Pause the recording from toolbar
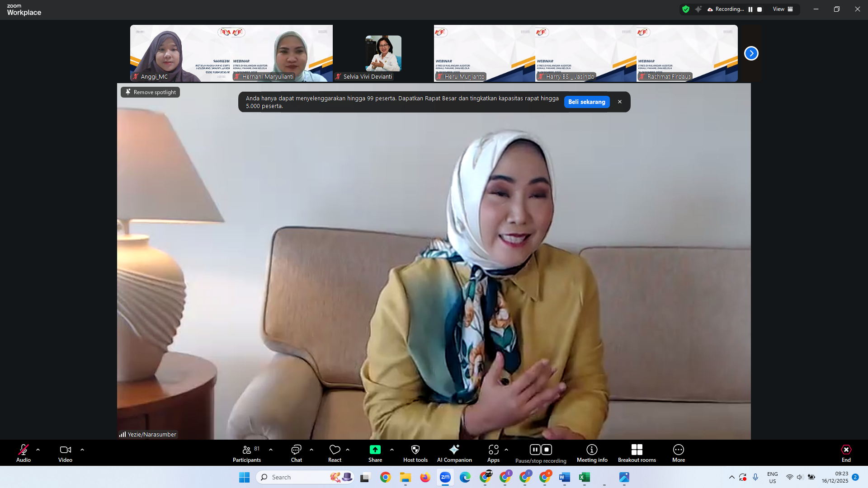The image size is (868, 488). [x=535, y=450]
